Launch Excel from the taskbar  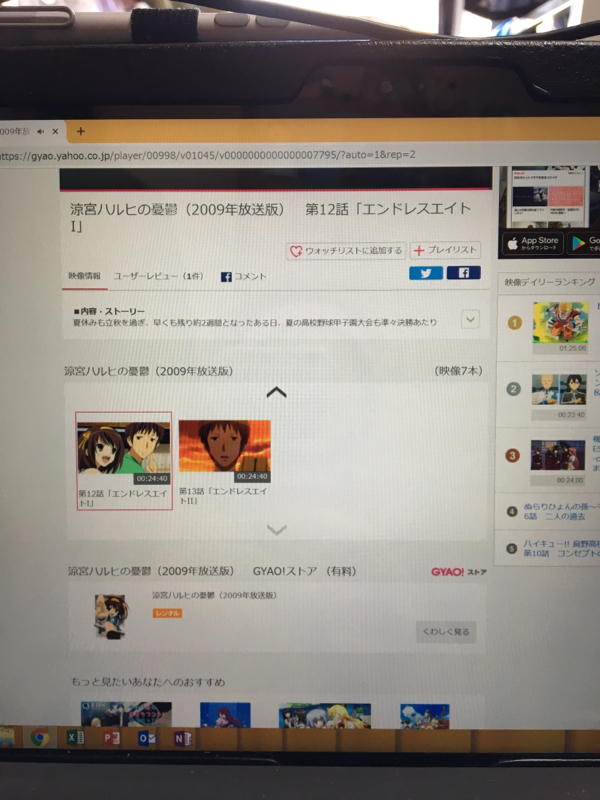[x=76, y=738]
